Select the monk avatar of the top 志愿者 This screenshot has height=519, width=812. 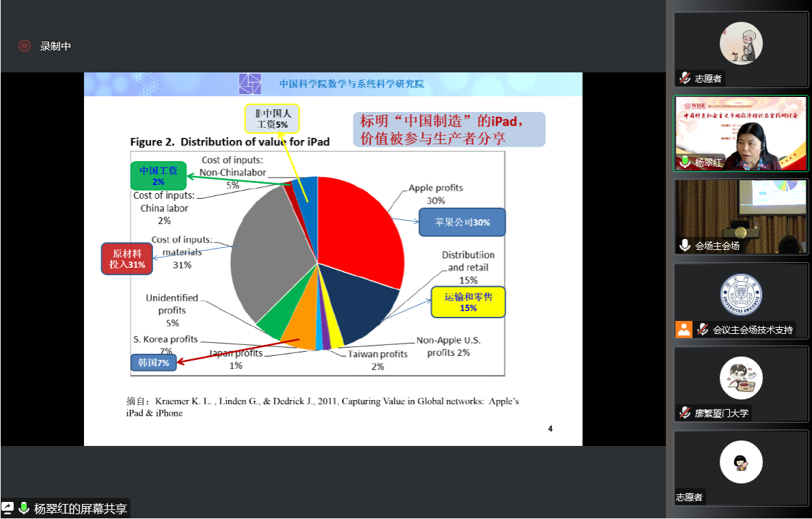click(x=741, y=44)
